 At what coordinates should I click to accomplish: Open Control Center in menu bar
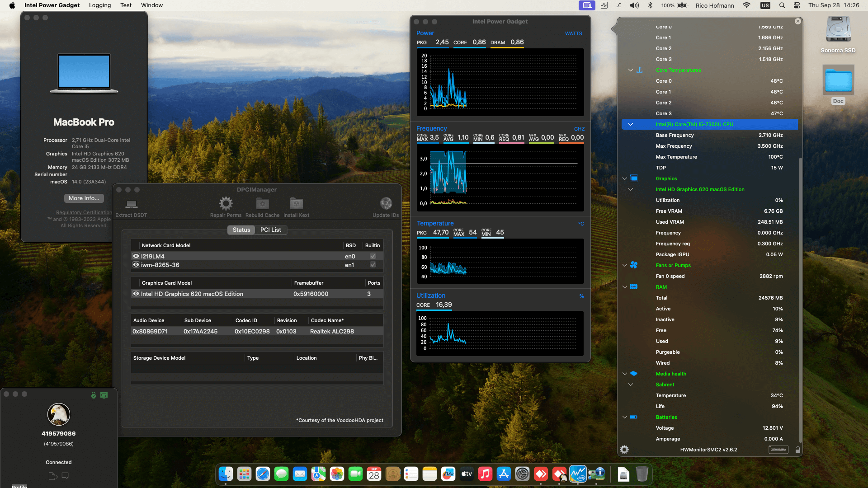click(x=797, y=5)
